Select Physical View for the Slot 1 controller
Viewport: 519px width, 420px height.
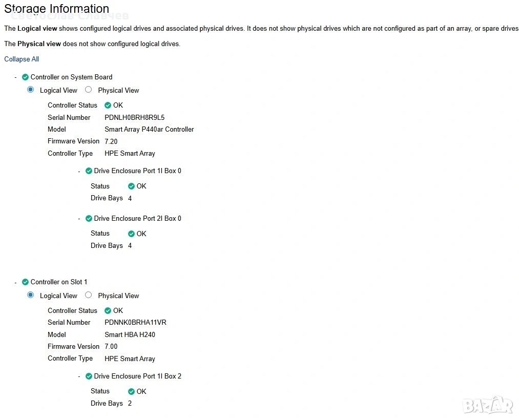pos(89,295)
